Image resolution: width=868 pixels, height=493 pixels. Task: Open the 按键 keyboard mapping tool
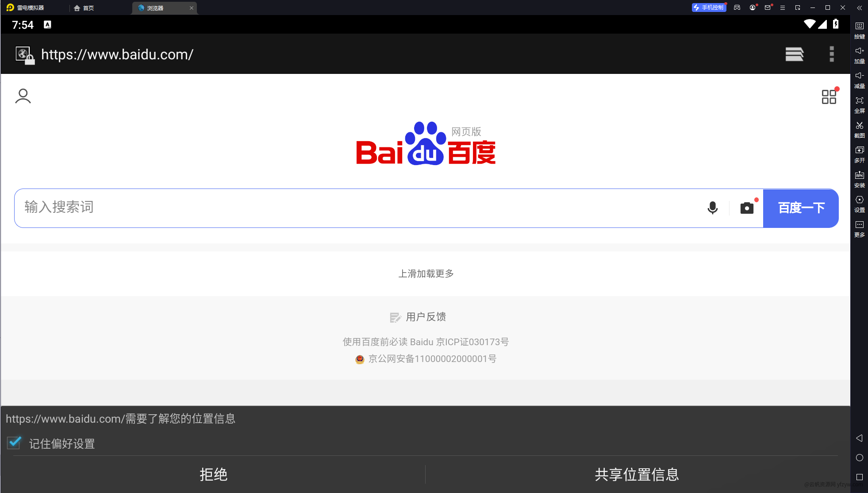pyautogui.click(x=859, y=30)
